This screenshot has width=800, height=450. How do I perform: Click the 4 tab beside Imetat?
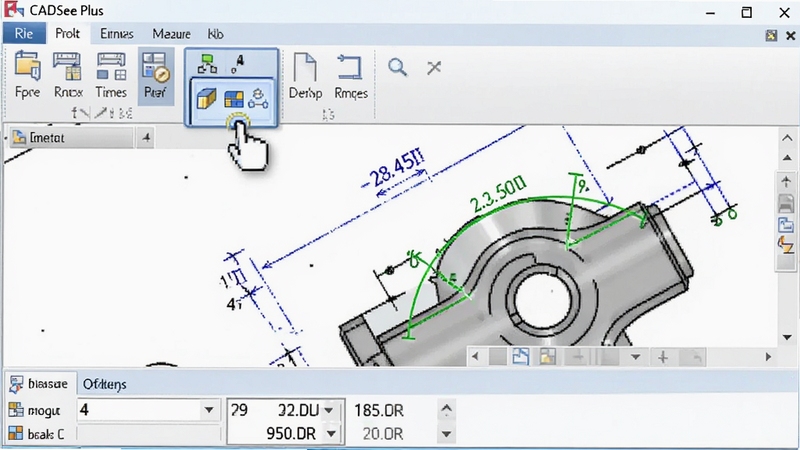pos(146,138)
